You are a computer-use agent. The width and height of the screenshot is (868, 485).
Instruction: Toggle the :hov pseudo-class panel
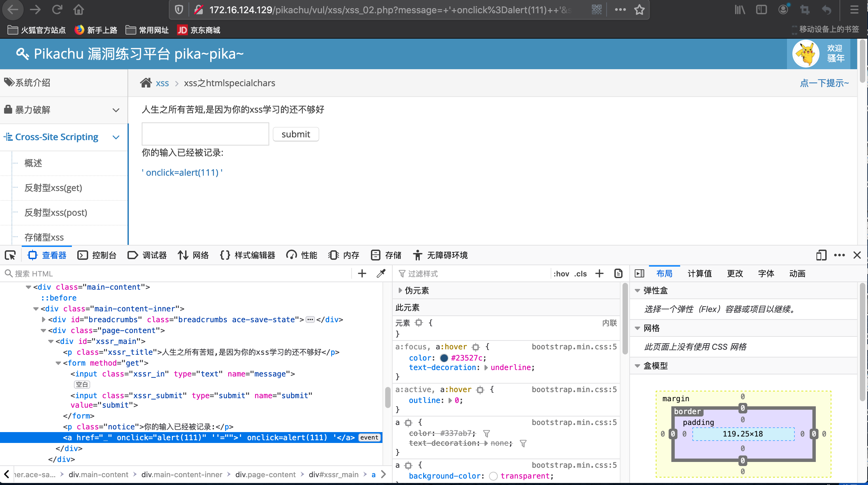561,274
